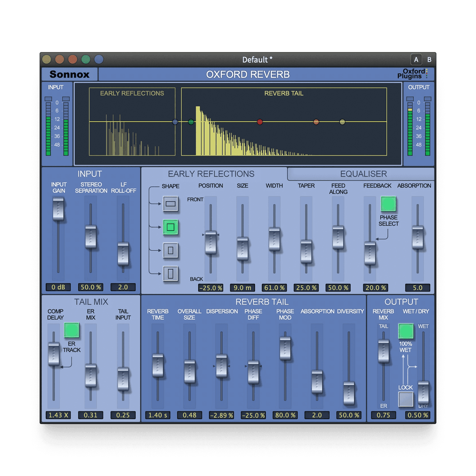This screenshot has height=476, width=476.
Task: Switch to the Equaliser tab
Action: coord(363,174)
